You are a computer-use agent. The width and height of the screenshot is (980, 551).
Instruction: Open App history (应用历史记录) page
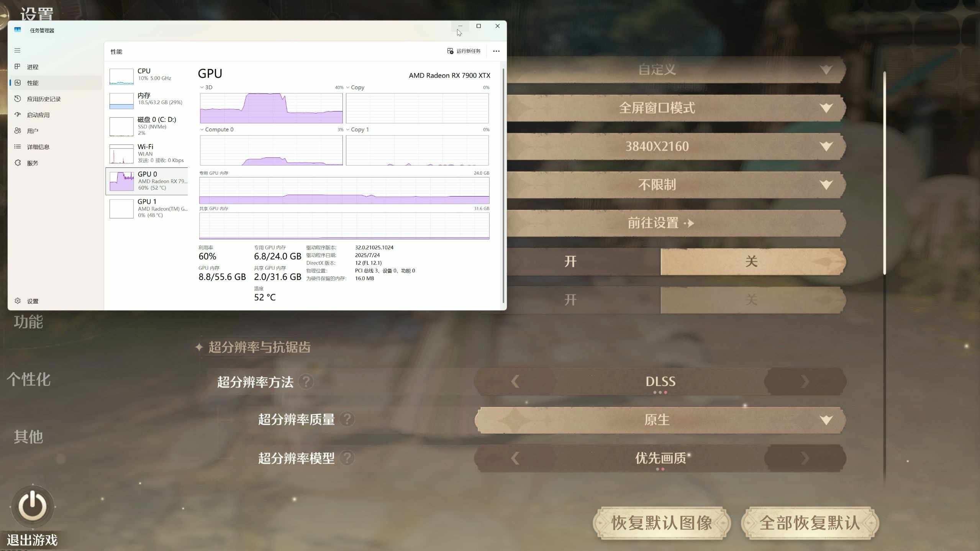point(44,99)
